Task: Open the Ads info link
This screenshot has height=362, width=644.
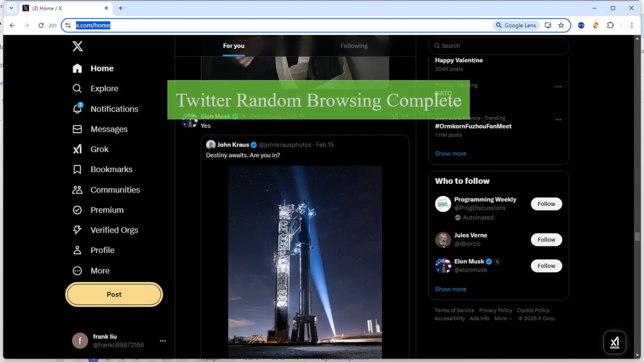Action: coord(479,319)
